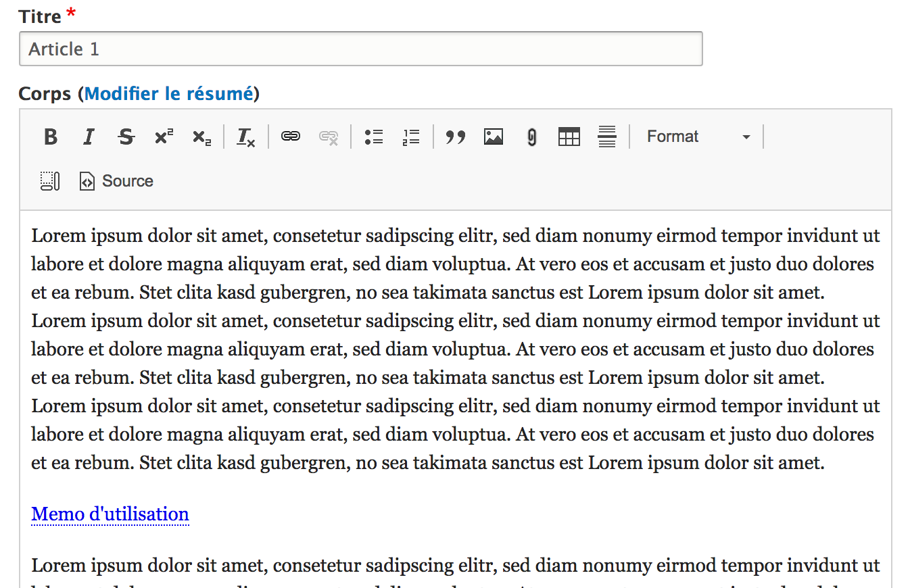The width and height of the screenshot is (910, 588).
Task: Click the paragraph below Memo d'utilisation
Action: point(456,571)
